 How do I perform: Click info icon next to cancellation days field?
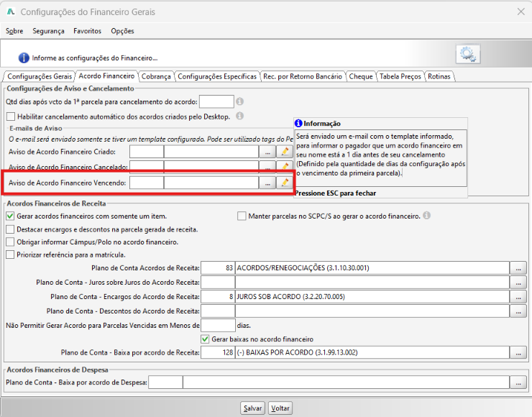240,101
